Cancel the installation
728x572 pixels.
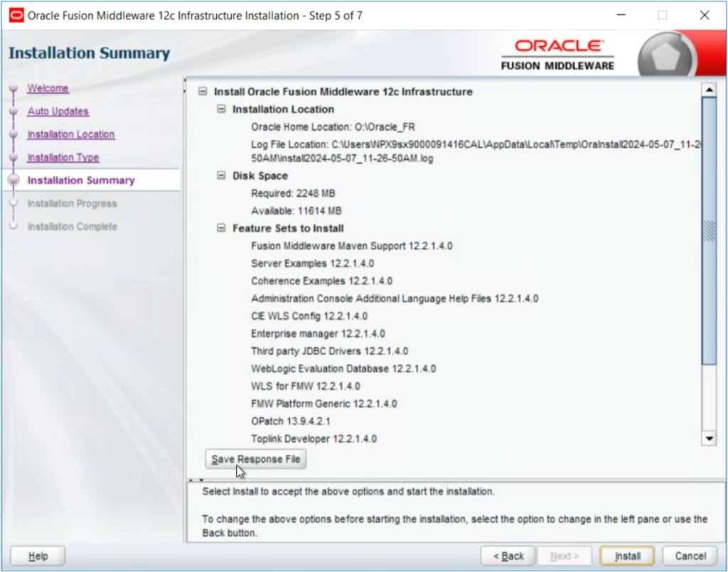pyautogui.click(x=690, y=556)
